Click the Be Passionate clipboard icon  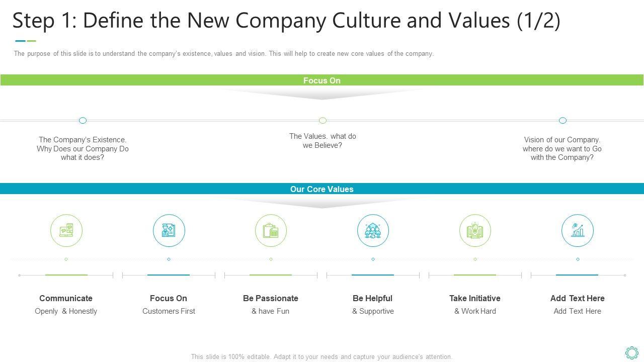271,231
